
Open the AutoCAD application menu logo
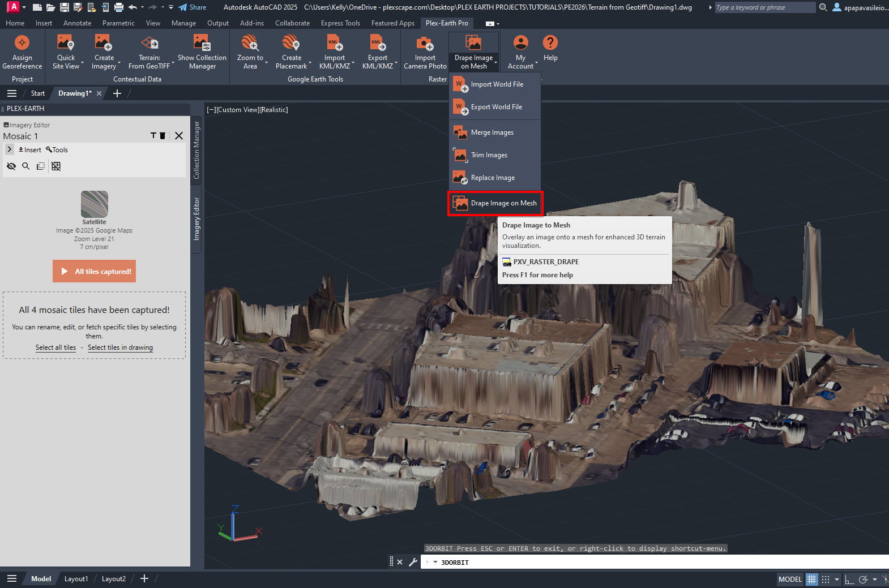pos(14,7)
